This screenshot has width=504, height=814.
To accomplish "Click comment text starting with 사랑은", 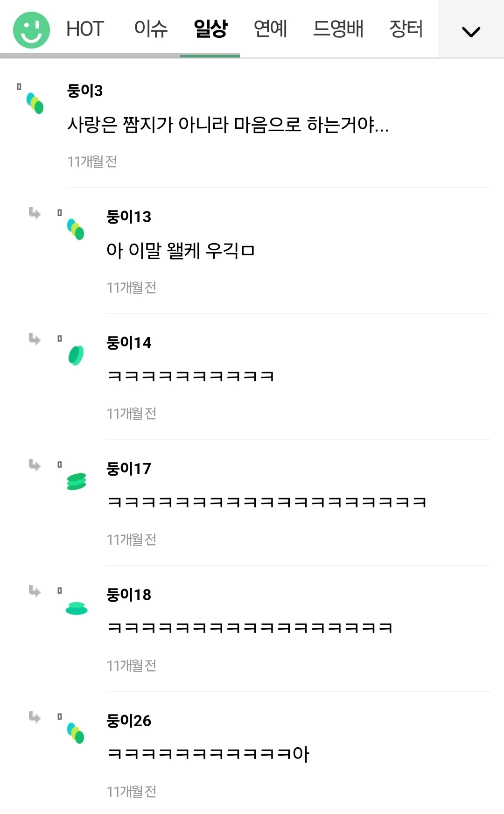I will (x=228, y=125).
